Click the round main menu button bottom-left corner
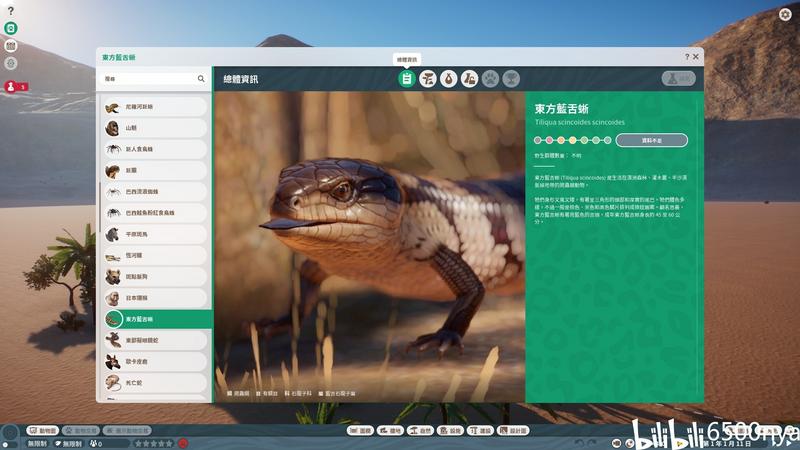Viewport: 800px width, 450px height. click(x=10, y=434)
